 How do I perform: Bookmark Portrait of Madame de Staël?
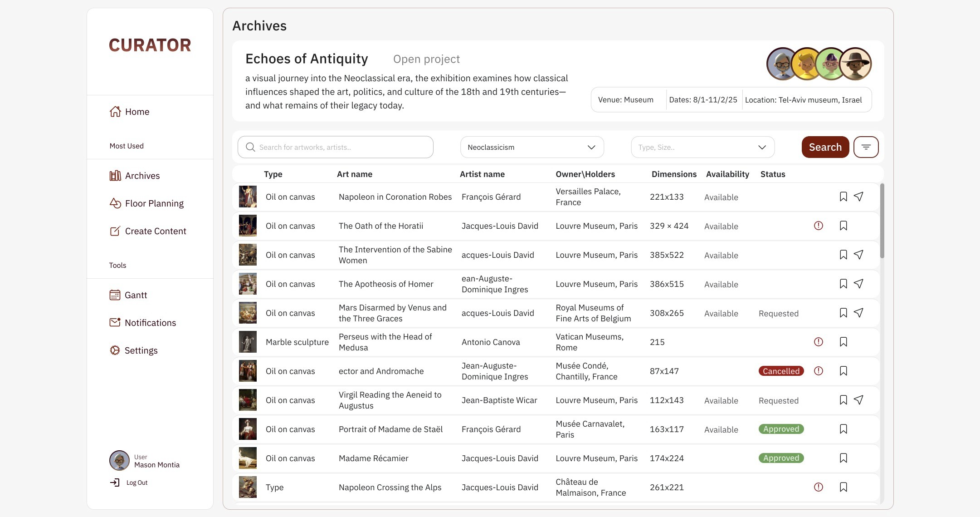[843, 429]
